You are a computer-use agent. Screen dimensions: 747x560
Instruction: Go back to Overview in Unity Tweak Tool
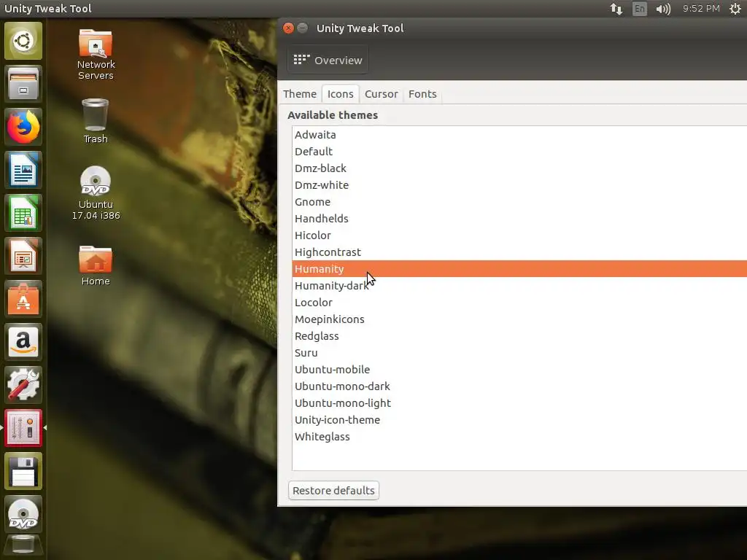pyautogui.click(x=328, y=60)
